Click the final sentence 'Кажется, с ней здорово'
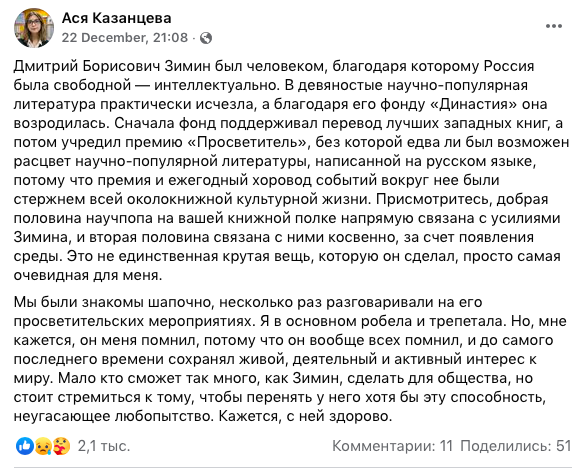This screenshot has height=470, width=584. point(304,416)
